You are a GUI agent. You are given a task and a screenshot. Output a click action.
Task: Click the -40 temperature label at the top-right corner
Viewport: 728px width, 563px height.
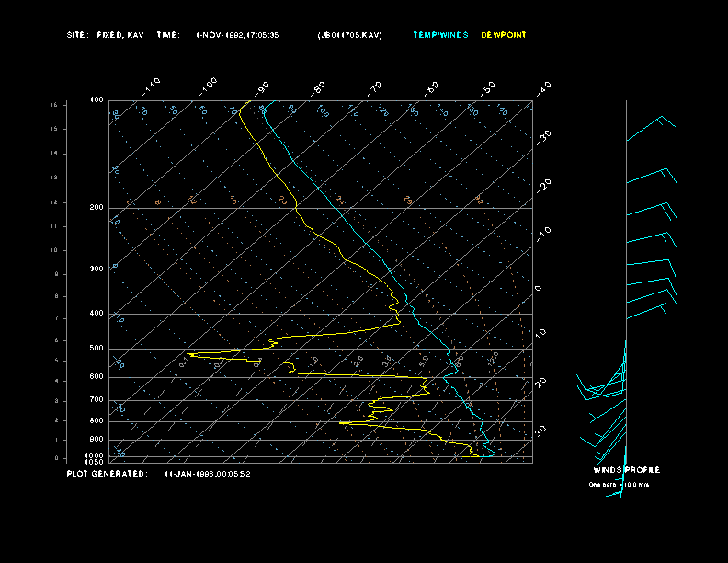[x=543, y=88]
